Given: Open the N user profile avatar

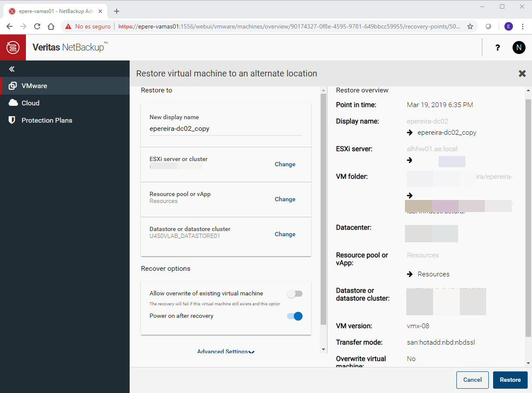Looking at the screenshot, I should [x=519, y=48].
